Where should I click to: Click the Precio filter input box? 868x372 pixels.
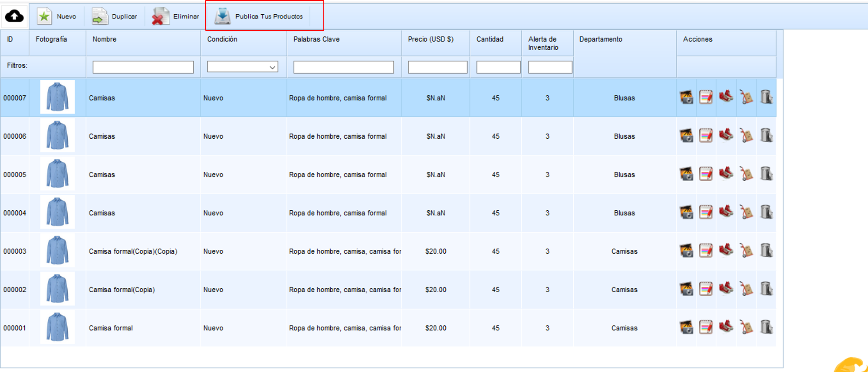437,67
